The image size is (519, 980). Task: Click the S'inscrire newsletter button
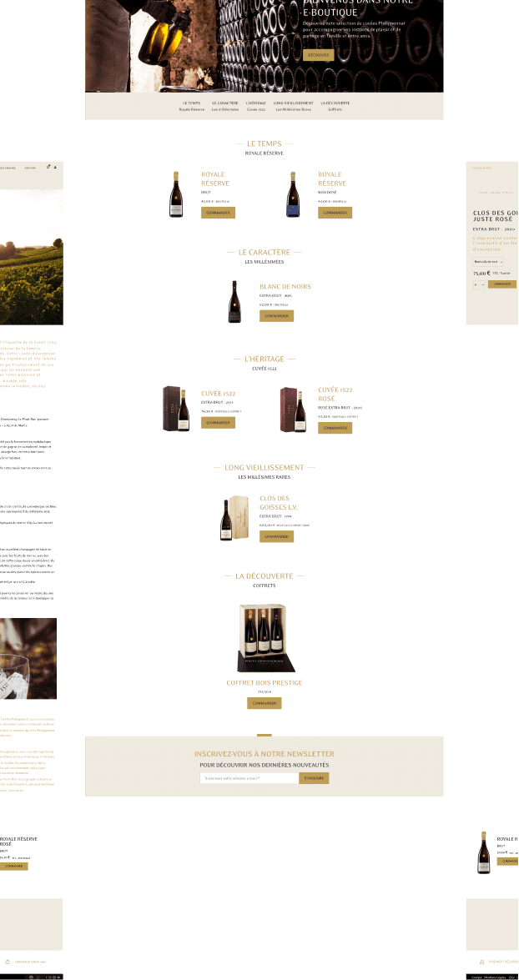(x=314, y=778)
